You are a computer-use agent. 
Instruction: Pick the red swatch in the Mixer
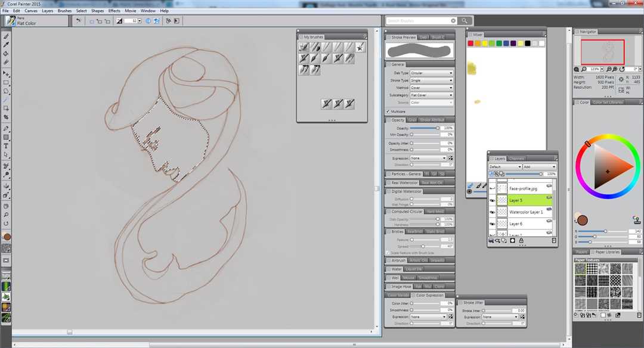(x=470, y=44)
